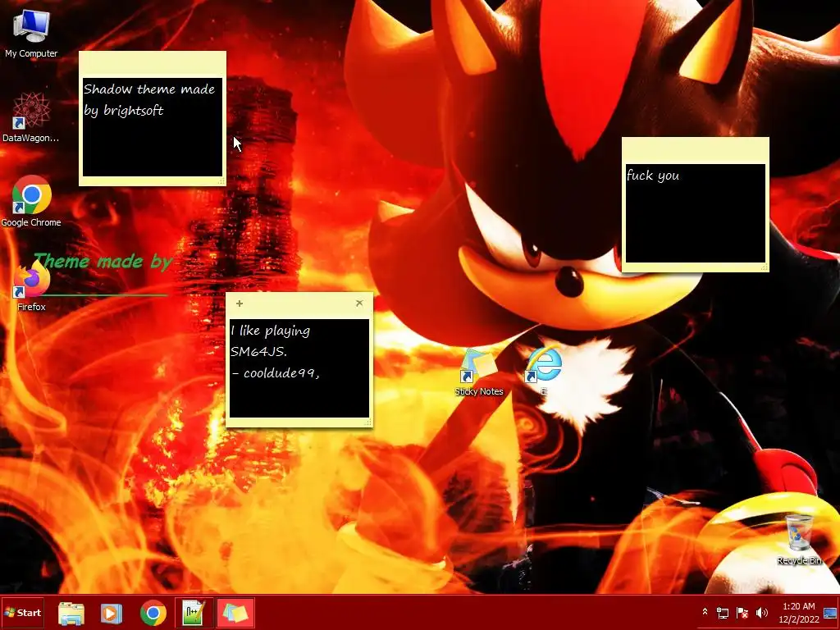Open the notepad editor icon in the taskbar
This screenshot has height=630, width=840.
pos(194,613)
